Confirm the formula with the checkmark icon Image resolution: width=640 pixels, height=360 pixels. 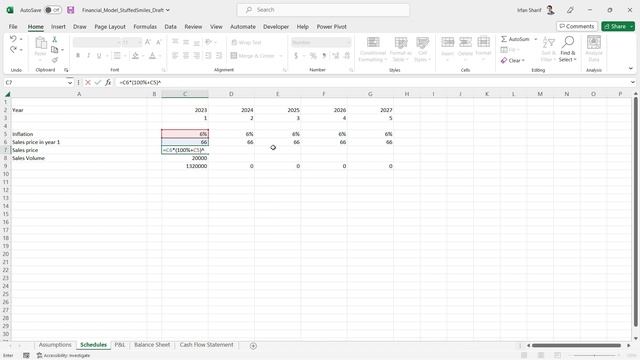coord(98,82)
